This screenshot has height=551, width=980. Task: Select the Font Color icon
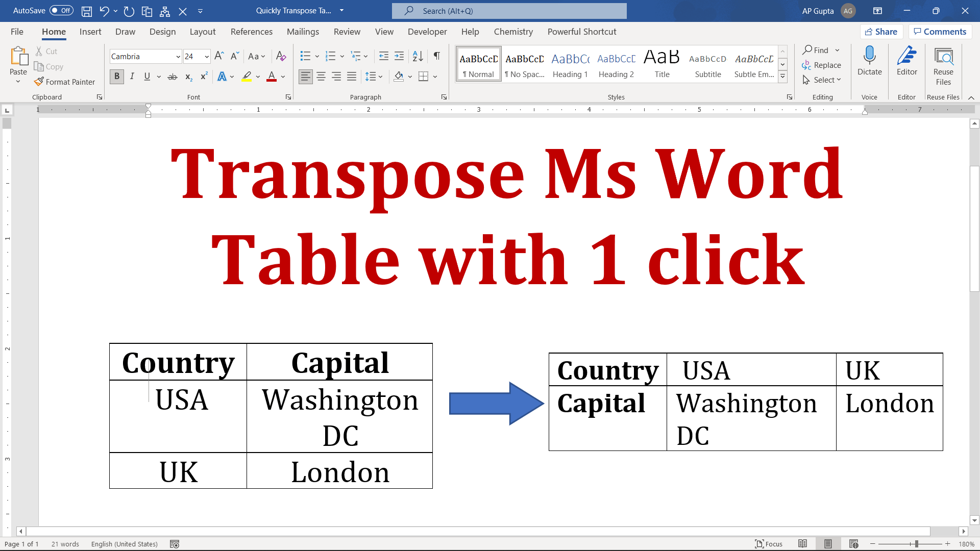272,76
